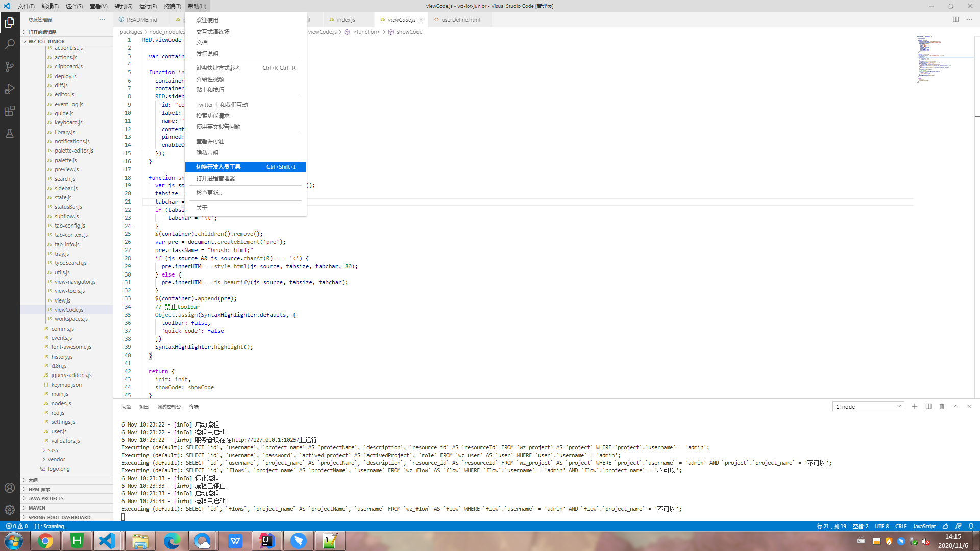Screen dimensions: 980x551
Task: Click the Split Editor icon
Action: pos(955,20)
